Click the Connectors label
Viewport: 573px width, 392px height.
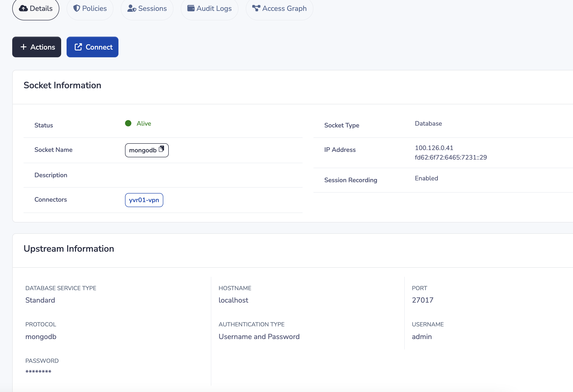[x=51, y=200]
